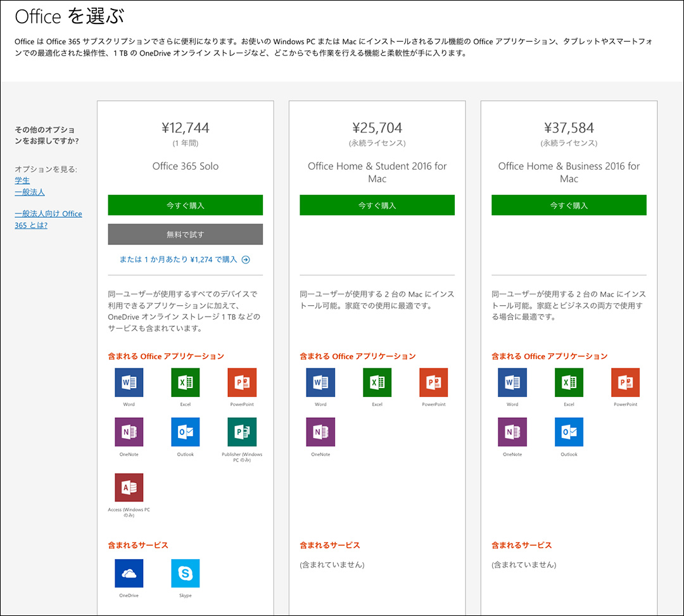The image size is (684, 616).
Task: Open 一般法人向け Office 365 とは? link
Action: 48,219
